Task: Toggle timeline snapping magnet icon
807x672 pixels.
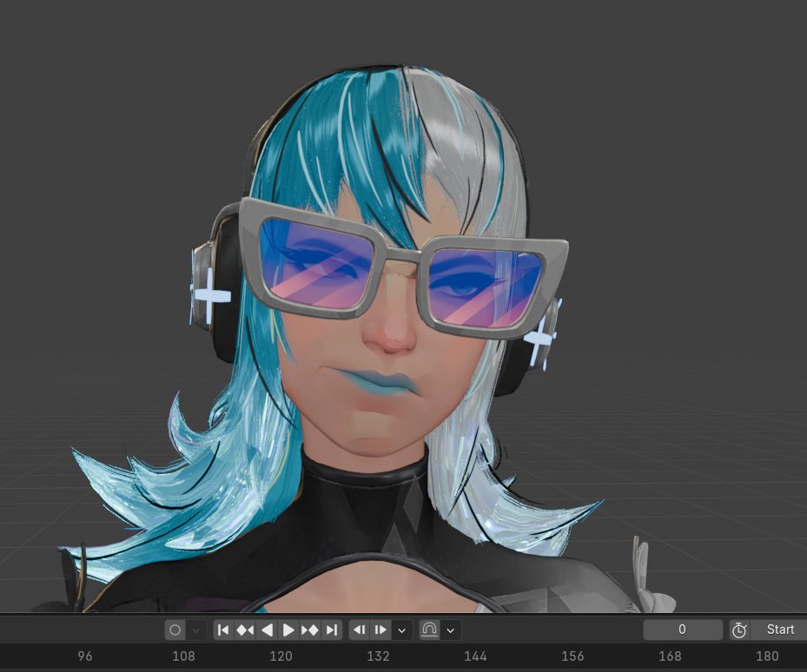Action: tap(430, 629)
